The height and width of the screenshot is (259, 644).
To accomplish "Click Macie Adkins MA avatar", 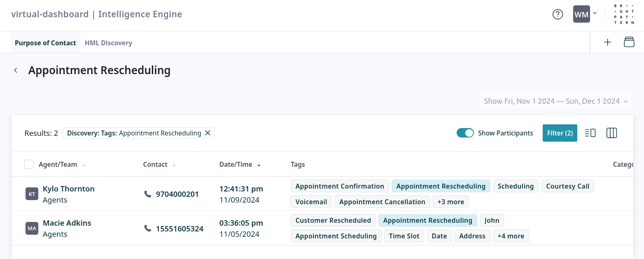I will (x=32, y=228).
